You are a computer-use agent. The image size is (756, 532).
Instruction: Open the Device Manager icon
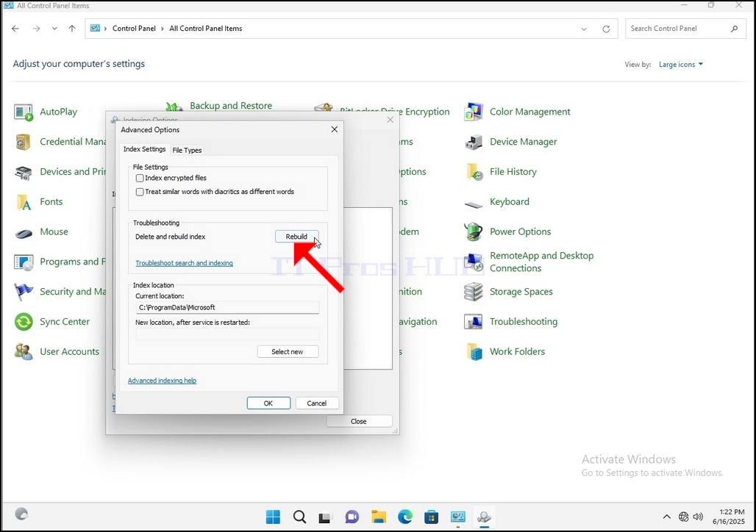[474, 142]
